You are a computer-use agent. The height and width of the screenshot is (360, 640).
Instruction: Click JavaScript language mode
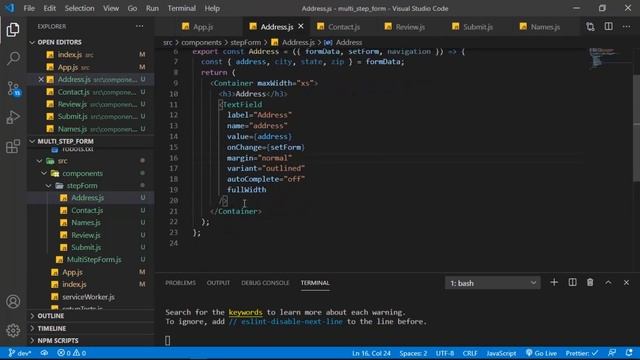pos(501,353)
